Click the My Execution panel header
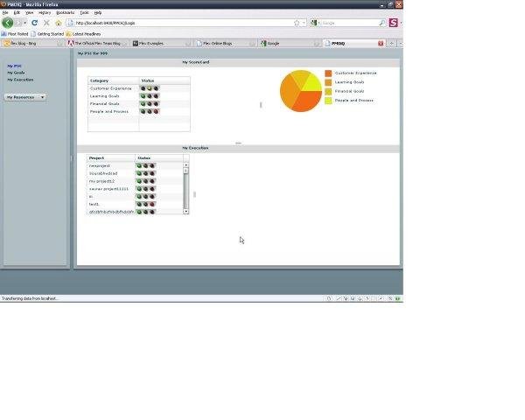The height and width of the screenshot is (420, 525). (x=238, y=148)
